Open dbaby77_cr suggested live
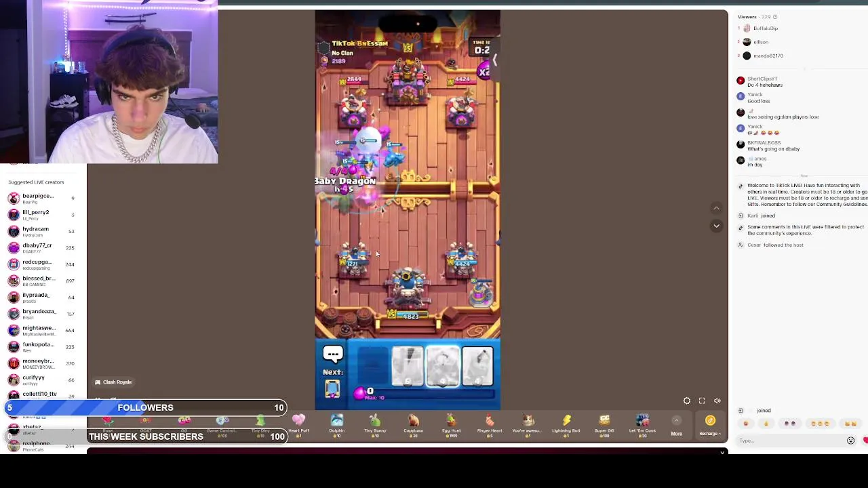 pos(41,247)
